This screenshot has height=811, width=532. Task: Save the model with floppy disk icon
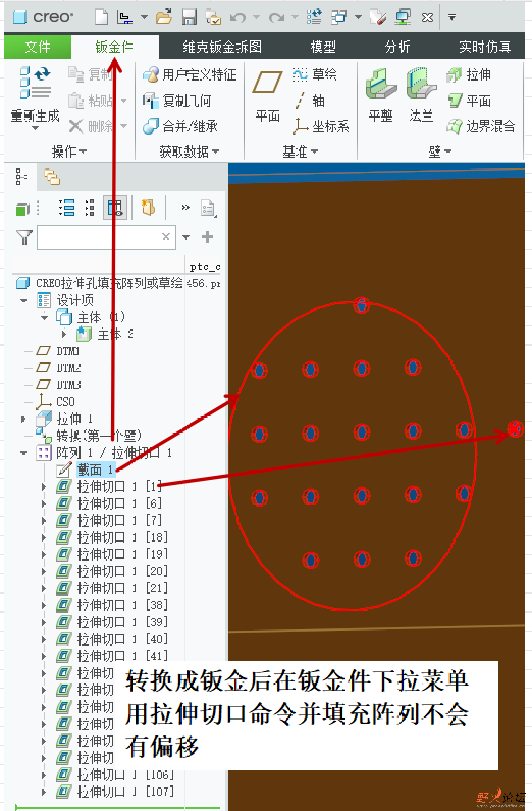pos(189,17)
